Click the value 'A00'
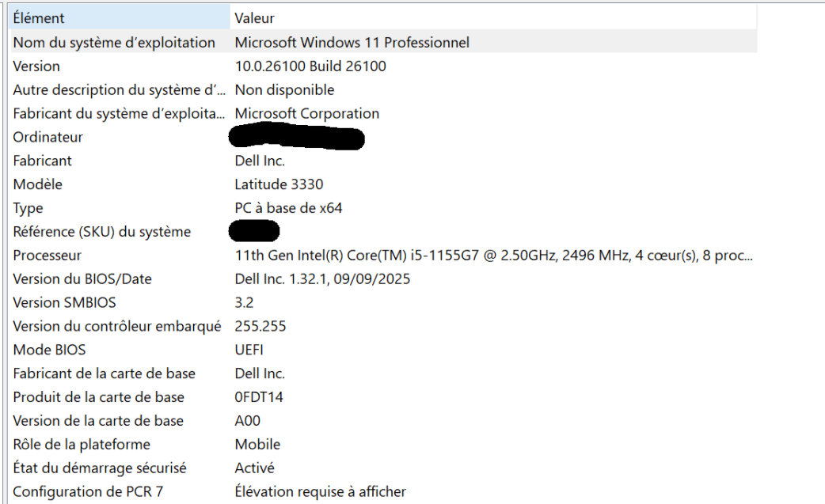Screen dimensions: 825x504 [247, 421]
